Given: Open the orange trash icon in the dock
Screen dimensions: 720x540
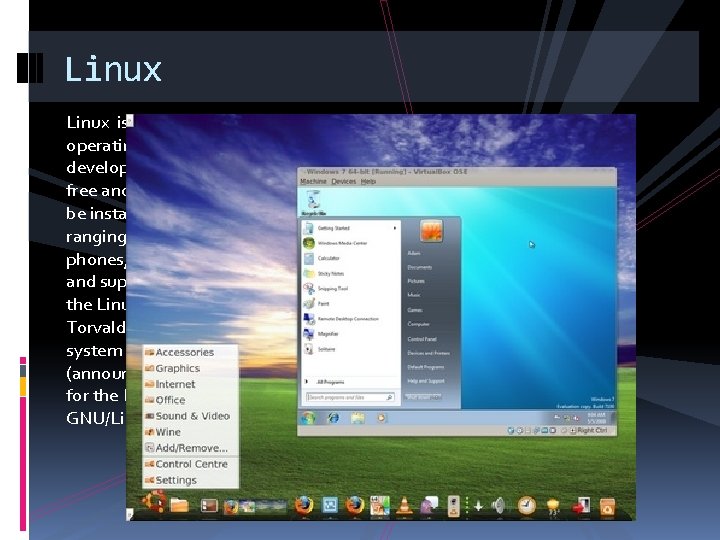Looking at the screenshot, I should tap(607, 506).
